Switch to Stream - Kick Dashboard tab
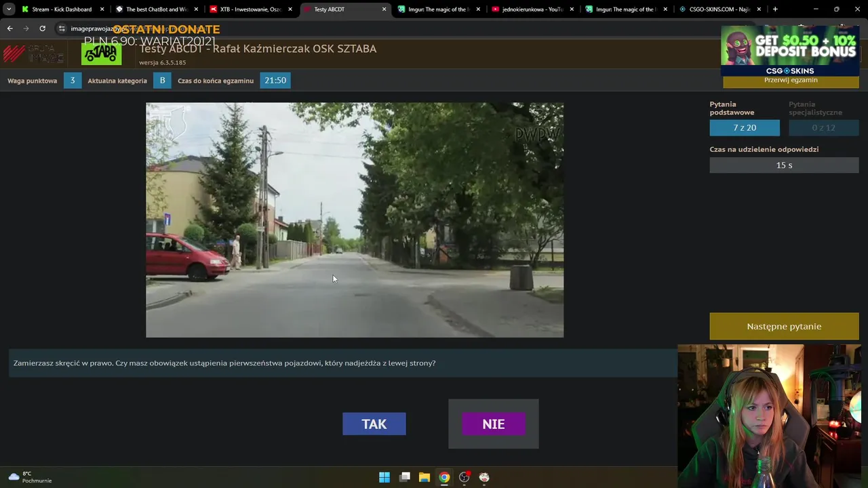 62,9
